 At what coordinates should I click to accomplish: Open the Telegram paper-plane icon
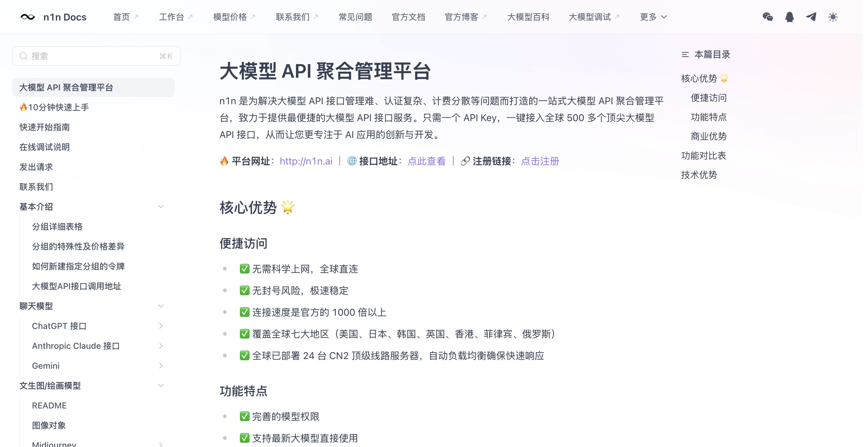point(811,17)
